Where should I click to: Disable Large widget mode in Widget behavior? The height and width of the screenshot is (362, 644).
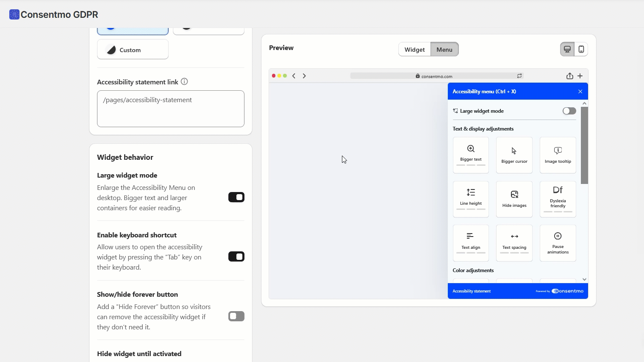pos(236,197)
